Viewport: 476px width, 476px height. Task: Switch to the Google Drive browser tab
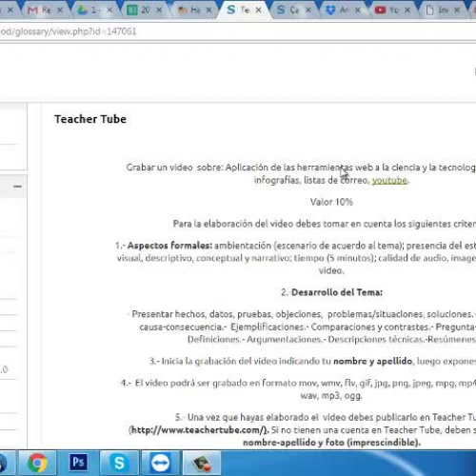click(x=91, y=10)
